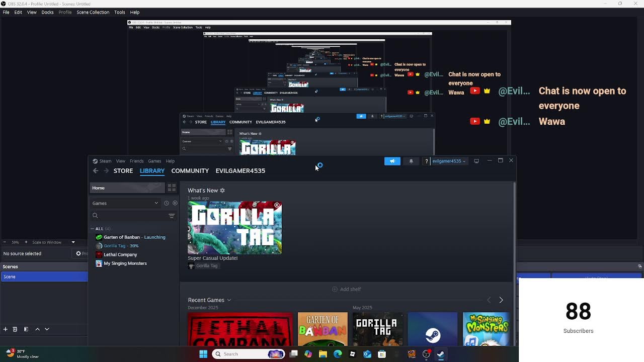Open Gorilla Tag recent game tile
The height and width of the screenshot is (362, 644).
377,329
